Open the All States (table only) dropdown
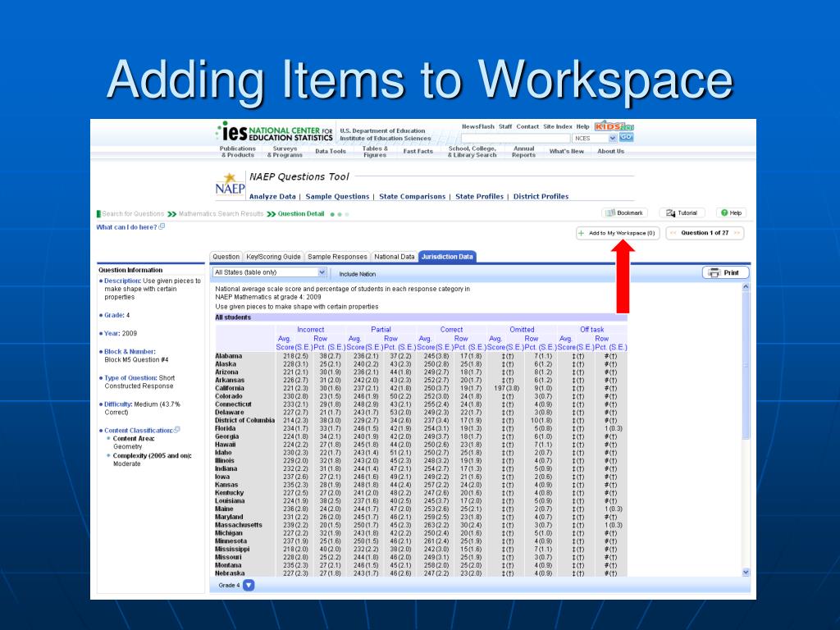The height and width of the screenshot is (630, 840). (269, 272)
